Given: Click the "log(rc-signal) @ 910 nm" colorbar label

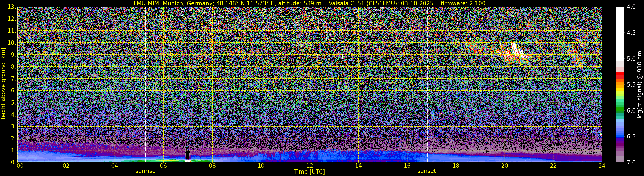Looking at the screenshot, I should point(640,85).
